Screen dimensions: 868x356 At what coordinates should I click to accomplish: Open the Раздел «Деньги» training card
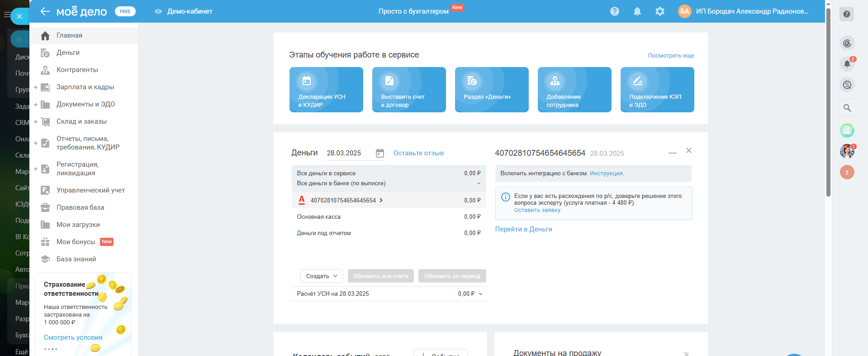pos(492,90)
